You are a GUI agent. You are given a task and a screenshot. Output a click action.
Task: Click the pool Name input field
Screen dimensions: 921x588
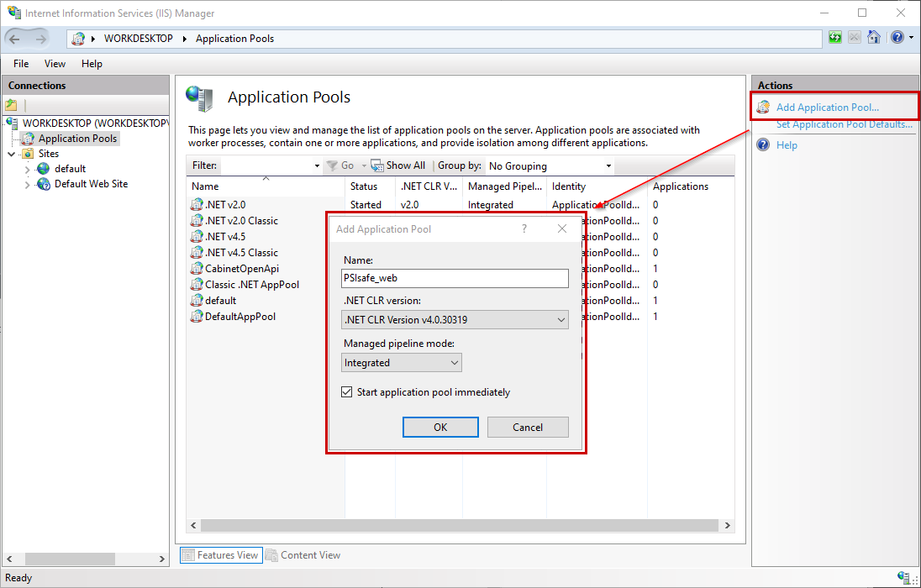(x=455, y=278)
